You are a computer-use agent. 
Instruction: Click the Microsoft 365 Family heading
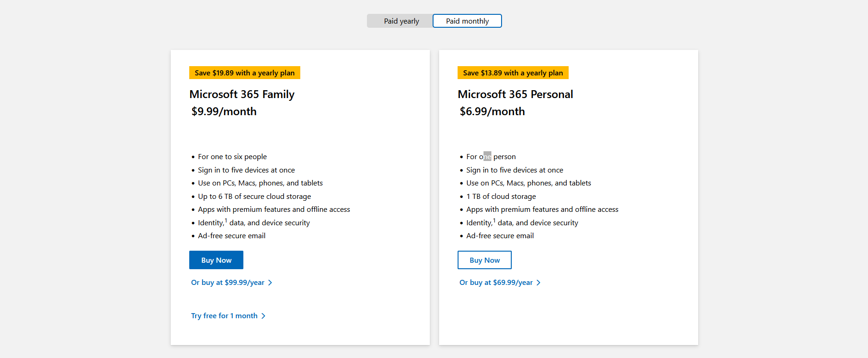pyautogui.click(x=242, y=94)
